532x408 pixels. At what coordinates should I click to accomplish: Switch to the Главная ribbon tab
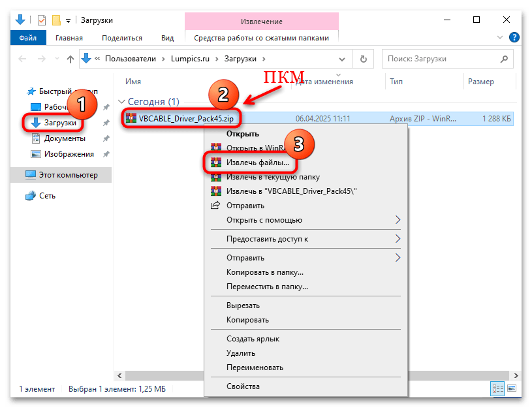pos(69,38)
